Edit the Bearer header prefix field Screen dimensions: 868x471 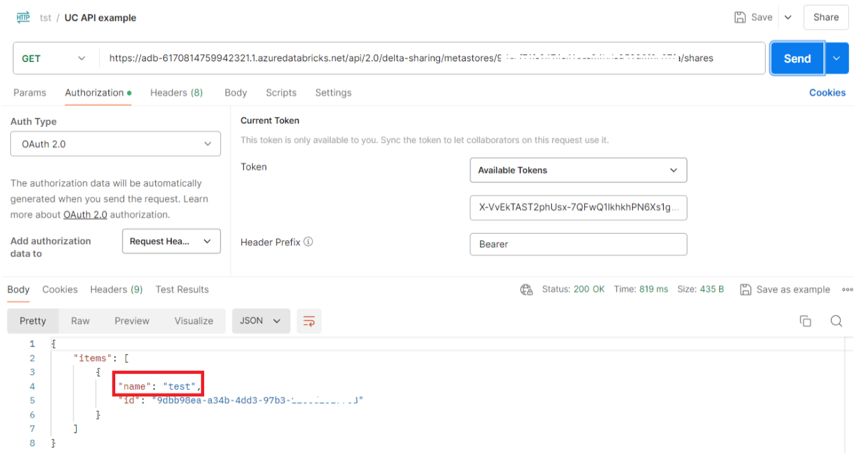(578, 244)
